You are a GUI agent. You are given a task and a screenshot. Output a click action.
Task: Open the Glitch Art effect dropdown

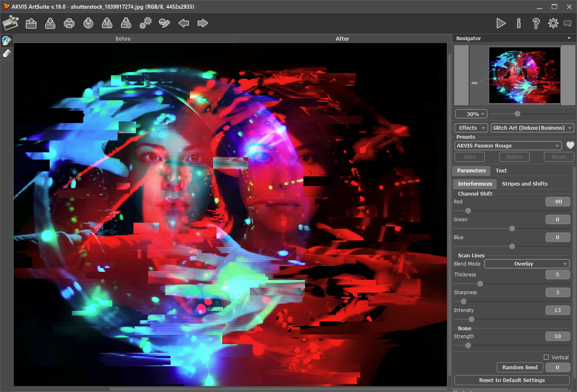click(x=532, y=128)
